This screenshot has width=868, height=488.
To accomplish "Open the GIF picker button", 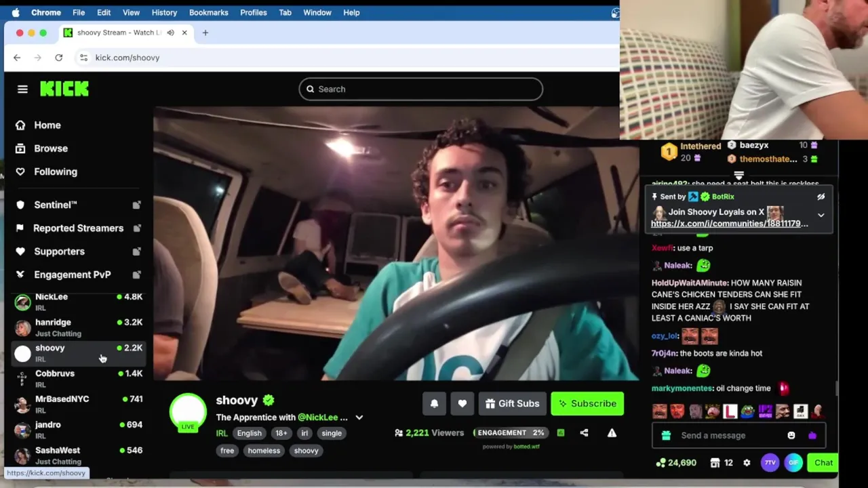I will 793,463.
